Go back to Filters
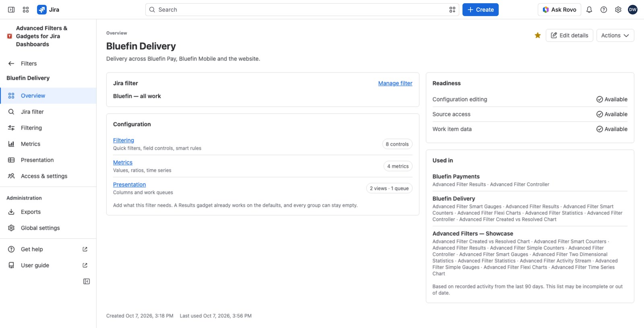The height and width of the screenshot is (328, 644). coord(48,64)
